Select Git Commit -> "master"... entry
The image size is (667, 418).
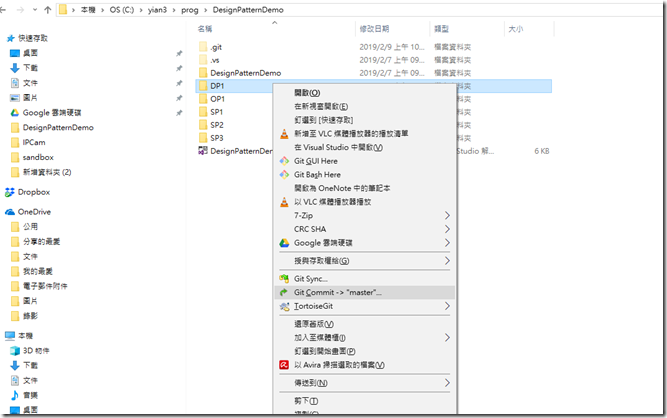tap(365, 293)
